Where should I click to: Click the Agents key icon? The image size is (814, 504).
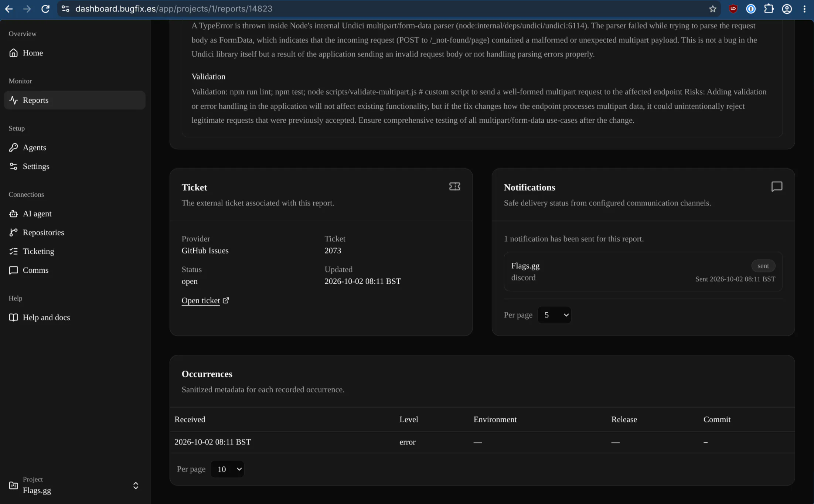[13, 147]
